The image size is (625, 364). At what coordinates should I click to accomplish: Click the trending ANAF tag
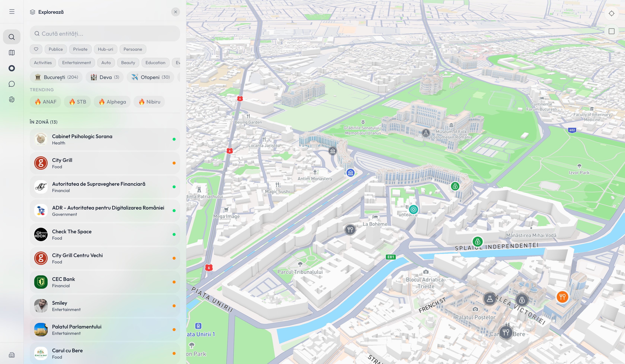[45, 102]
